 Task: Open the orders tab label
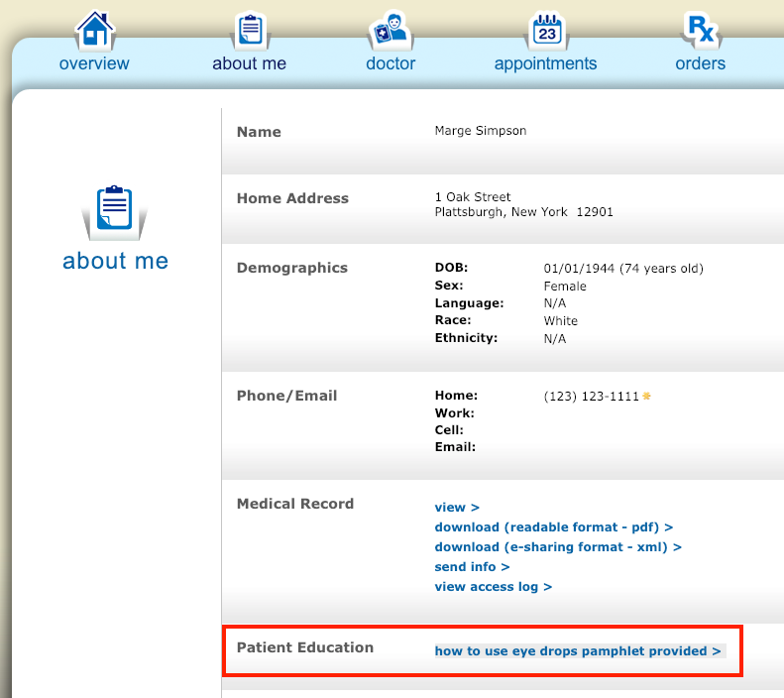click(x=700, y=63)
